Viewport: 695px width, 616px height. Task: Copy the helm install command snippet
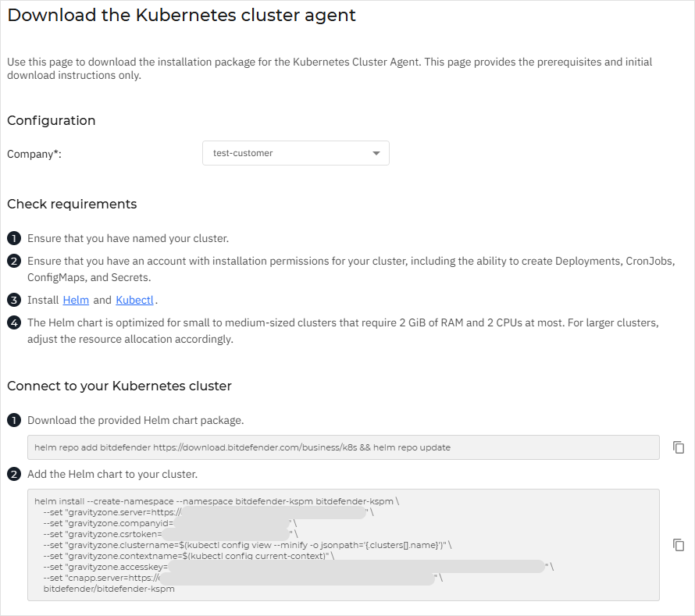678,544
